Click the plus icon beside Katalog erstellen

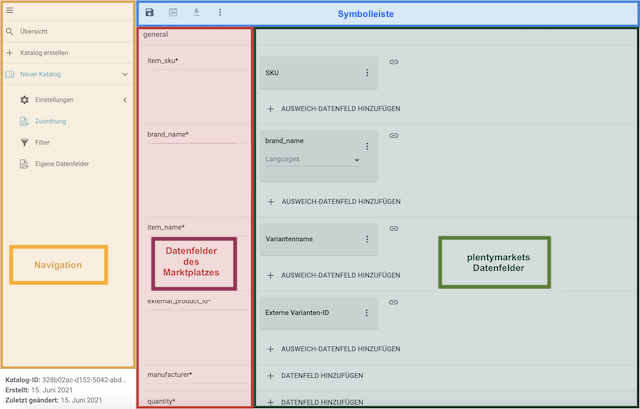pos(10,53)
